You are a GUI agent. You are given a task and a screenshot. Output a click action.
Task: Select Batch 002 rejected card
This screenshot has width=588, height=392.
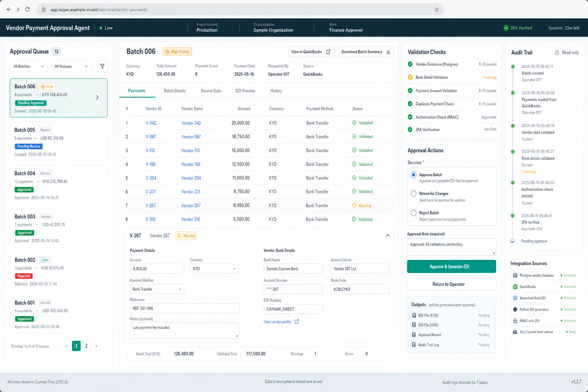click(59, 271)
